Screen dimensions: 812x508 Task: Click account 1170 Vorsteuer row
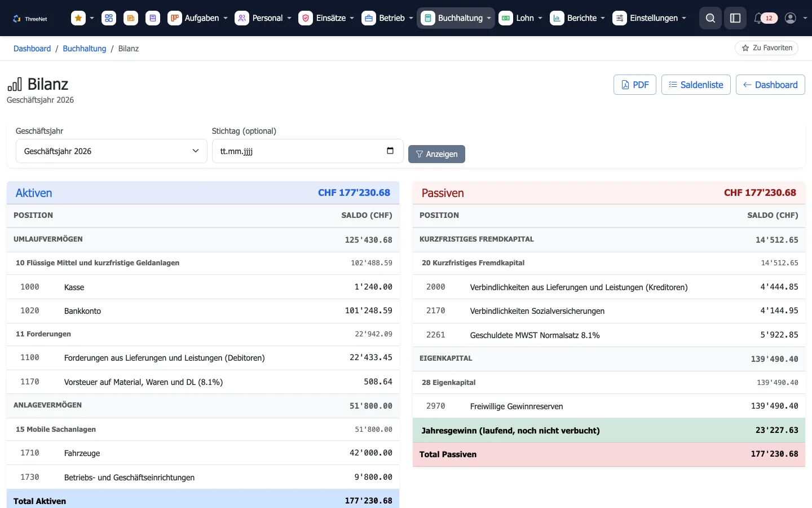click(x=203, y=382)
